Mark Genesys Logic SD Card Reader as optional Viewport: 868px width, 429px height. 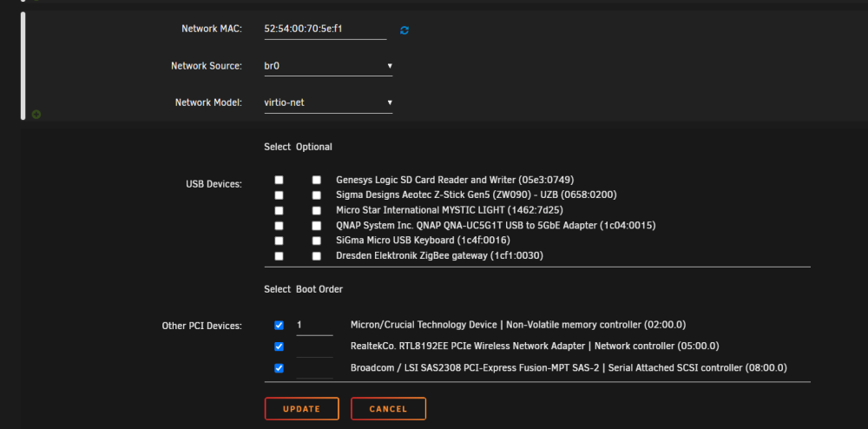point(316,180)
